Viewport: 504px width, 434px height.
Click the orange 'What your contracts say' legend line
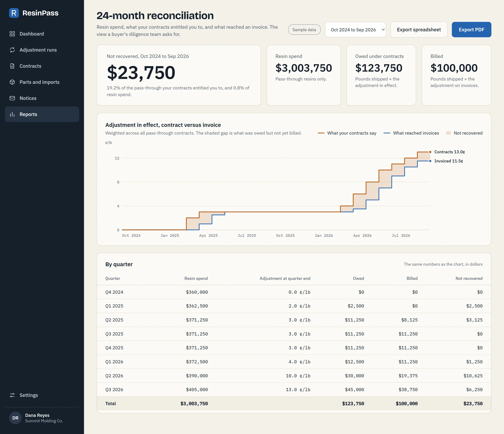pos(321,133)
